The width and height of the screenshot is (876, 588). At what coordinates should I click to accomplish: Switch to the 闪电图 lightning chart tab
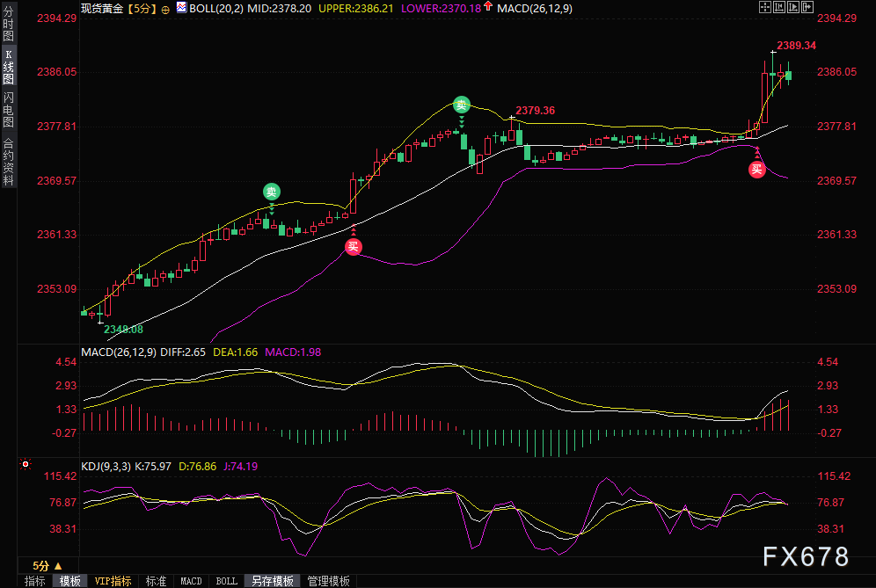pos(9,110)
